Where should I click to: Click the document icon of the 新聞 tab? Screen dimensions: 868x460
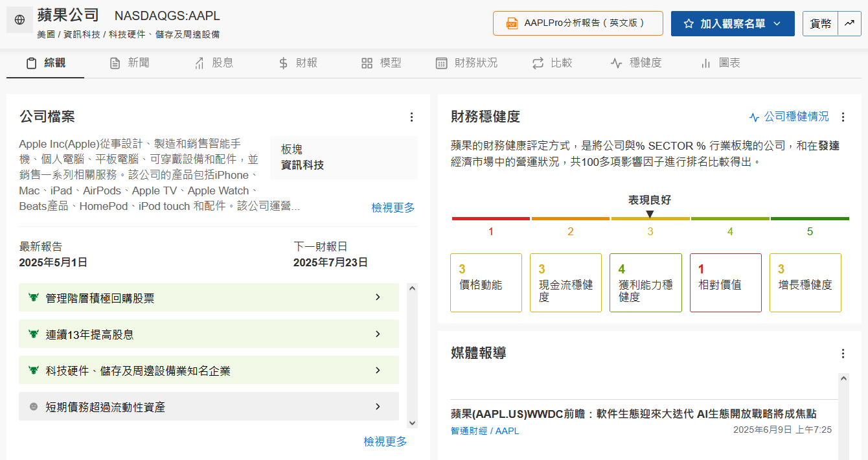(x=115, y=63)
